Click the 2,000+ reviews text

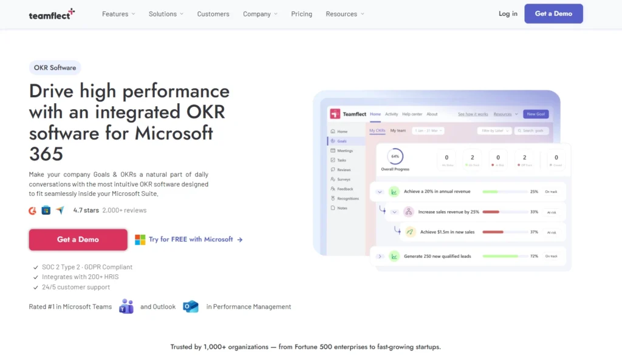(x=124, y=211)
